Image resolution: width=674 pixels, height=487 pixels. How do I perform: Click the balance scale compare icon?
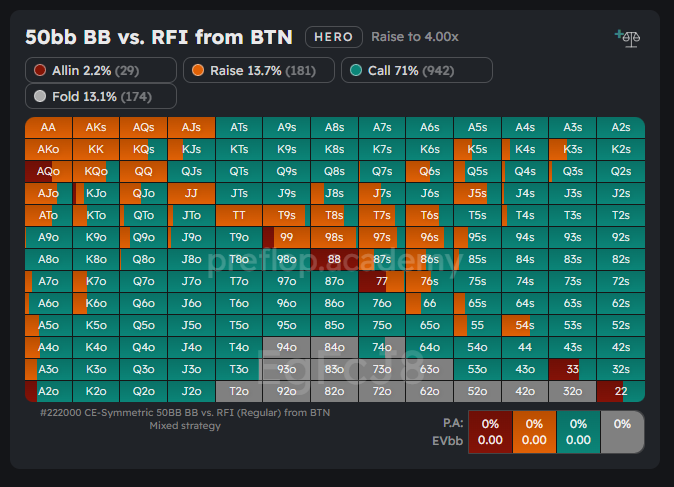(629, 38)
